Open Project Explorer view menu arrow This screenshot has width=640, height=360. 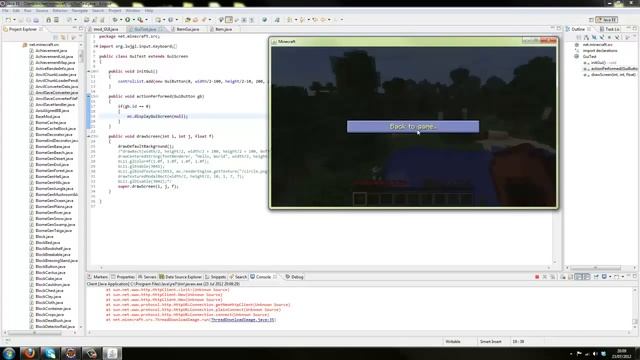[73, 37]
